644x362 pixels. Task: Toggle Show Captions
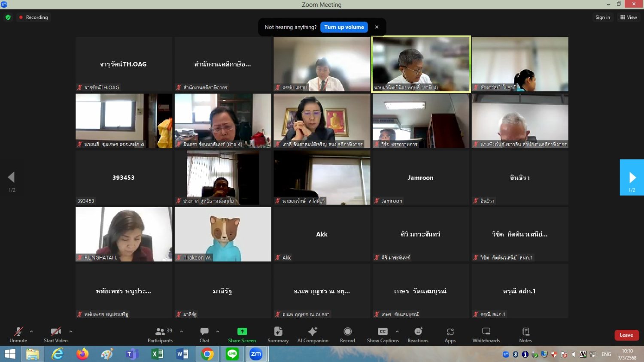[383, 335]
